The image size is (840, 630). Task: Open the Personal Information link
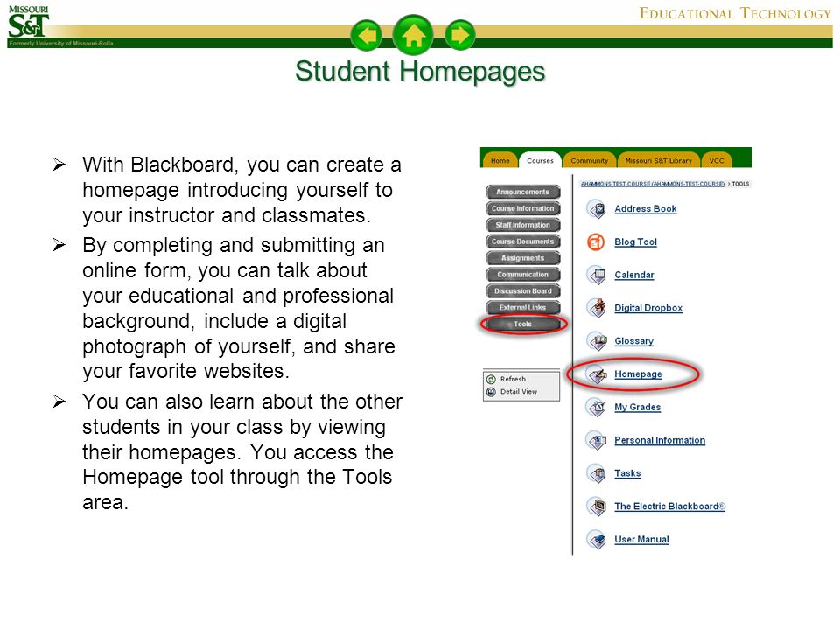click(660, 440)
